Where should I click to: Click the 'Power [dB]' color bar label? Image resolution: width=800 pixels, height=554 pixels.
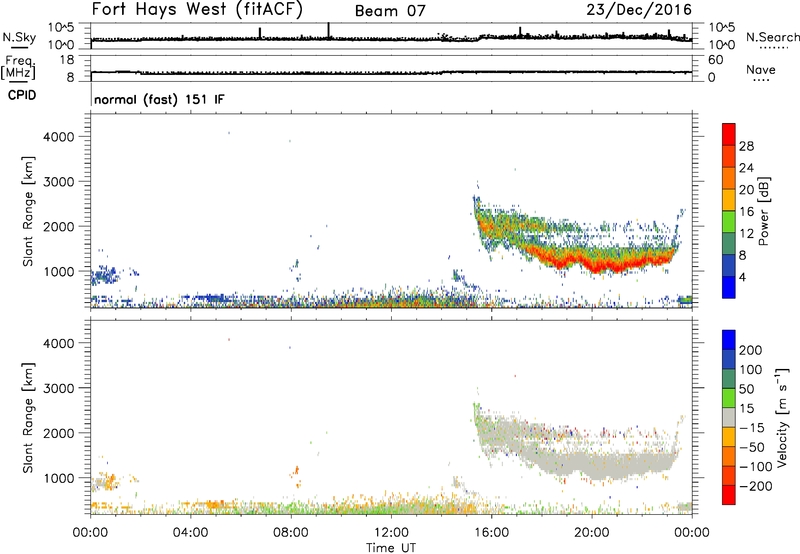[x=764, y=211]
